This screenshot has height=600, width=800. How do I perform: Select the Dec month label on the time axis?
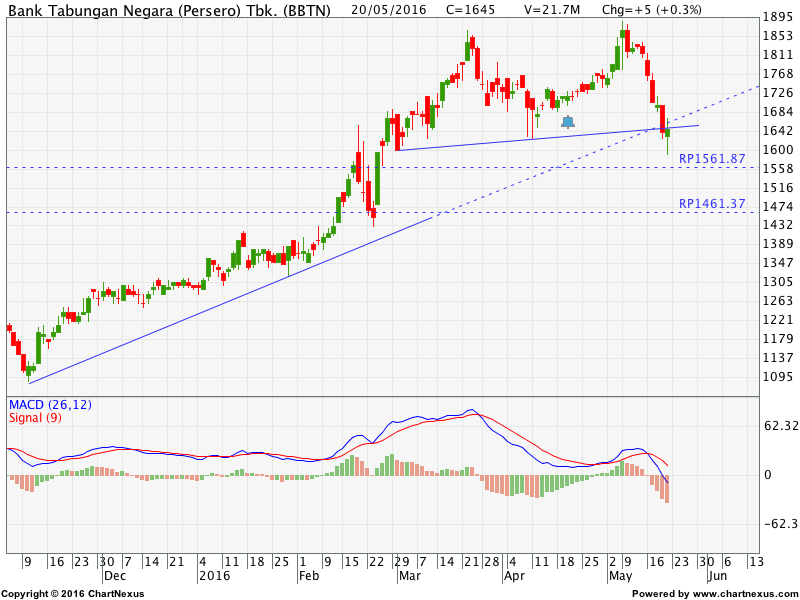click(x=115, y=576)
